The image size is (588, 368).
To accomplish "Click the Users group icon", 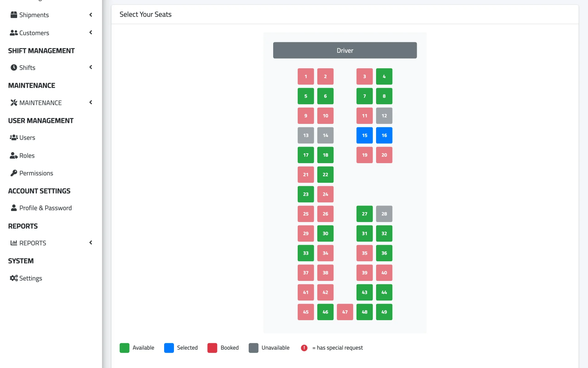I will tap(14, 138).
